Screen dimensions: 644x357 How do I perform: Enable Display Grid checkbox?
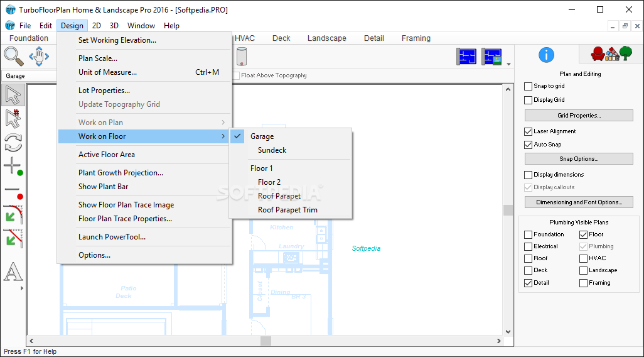point(528,100)
